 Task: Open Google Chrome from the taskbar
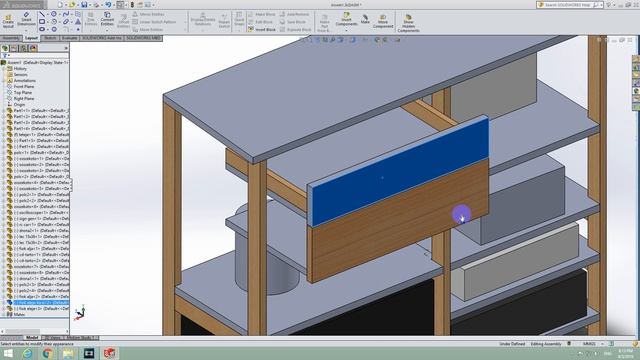(48, 353)
